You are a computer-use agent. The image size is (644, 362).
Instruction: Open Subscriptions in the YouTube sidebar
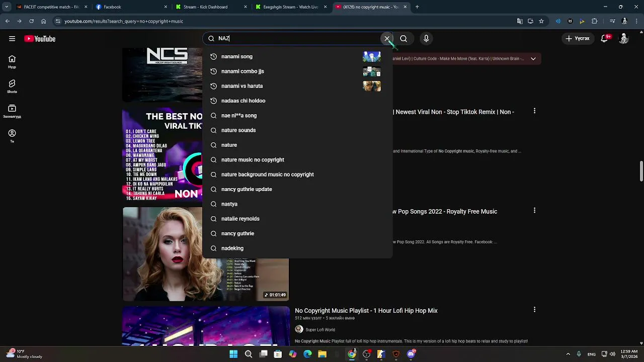[x=12, y=111]
